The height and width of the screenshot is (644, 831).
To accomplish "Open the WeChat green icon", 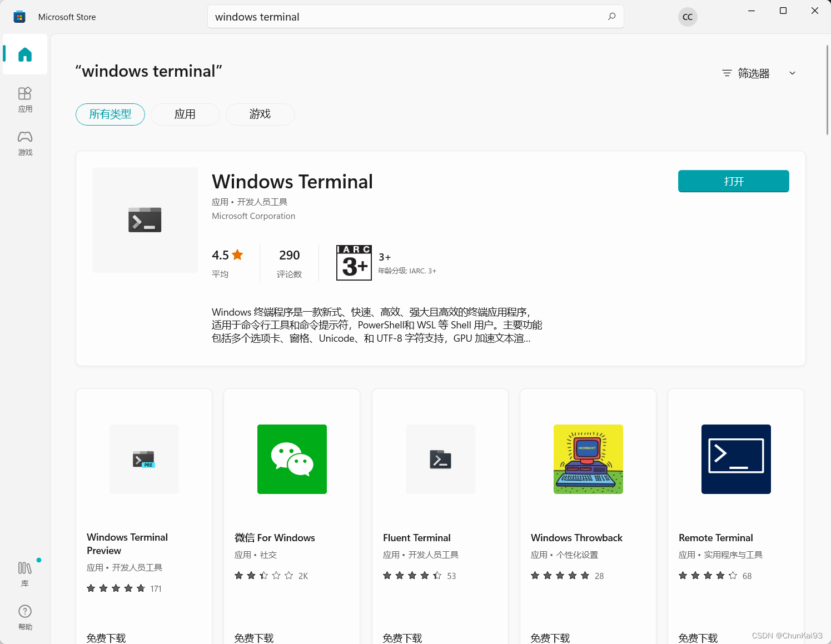I will pos(292,459).
